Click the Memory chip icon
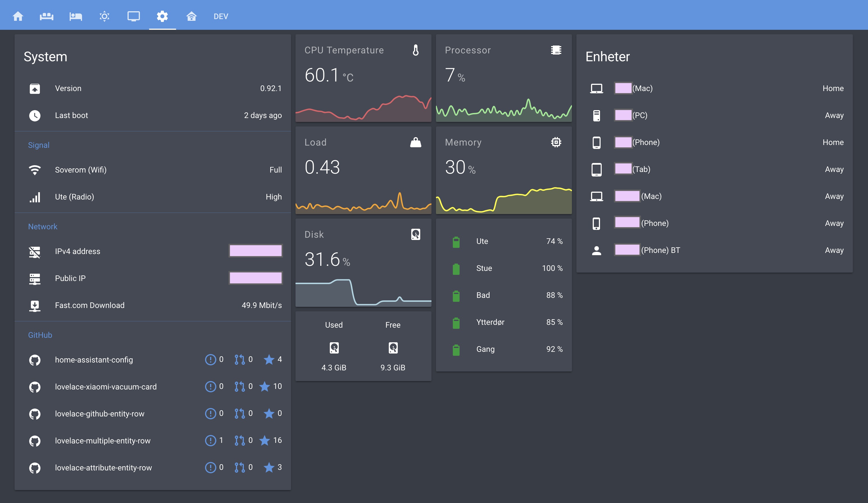The width and height of the screenshot is (868, 503). pos(556,142)
